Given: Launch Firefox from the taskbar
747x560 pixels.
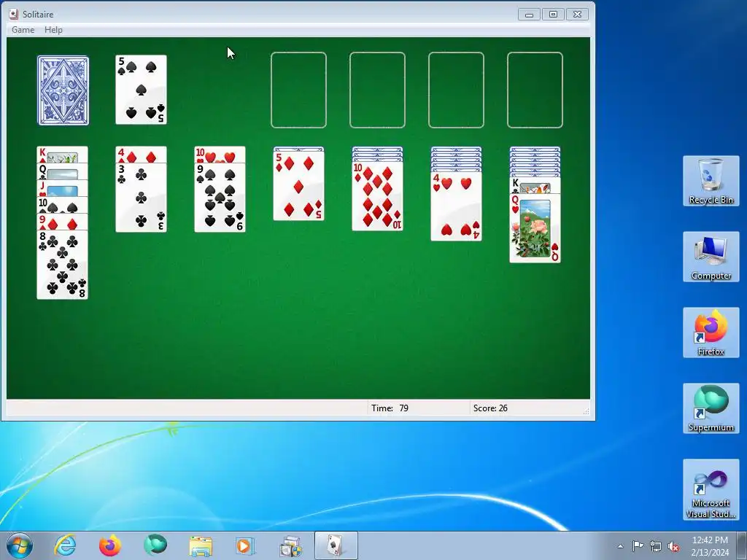Looking at the screenshot, I should point(110,545).
